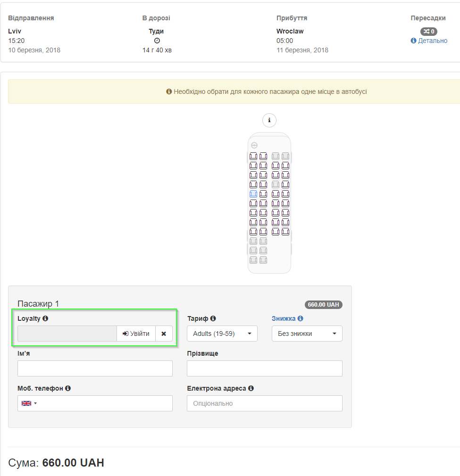Click the Знижка label link
This screenshot has height=476, width=460.
(284, 318)
